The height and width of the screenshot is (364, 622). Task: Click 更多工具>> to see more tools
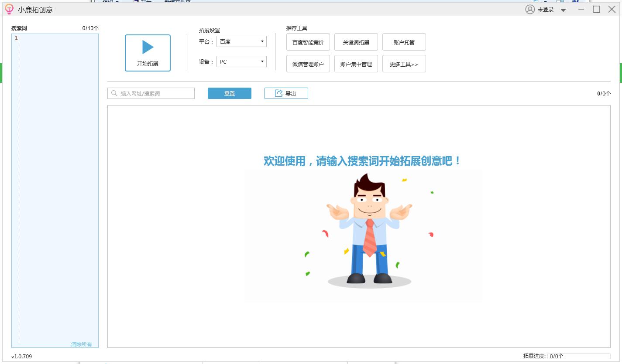404,64
